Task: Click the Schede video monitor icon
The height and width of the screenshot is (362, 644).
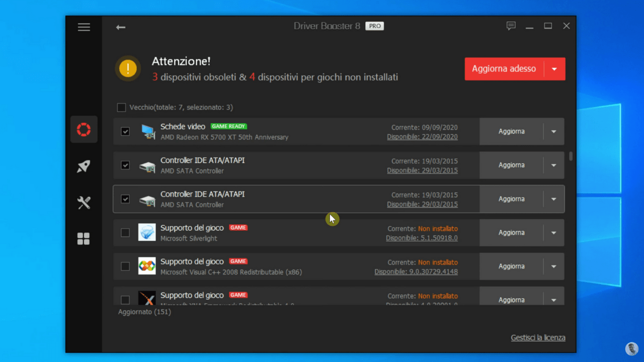Action: pyautogui.click(x=147, y=132)
